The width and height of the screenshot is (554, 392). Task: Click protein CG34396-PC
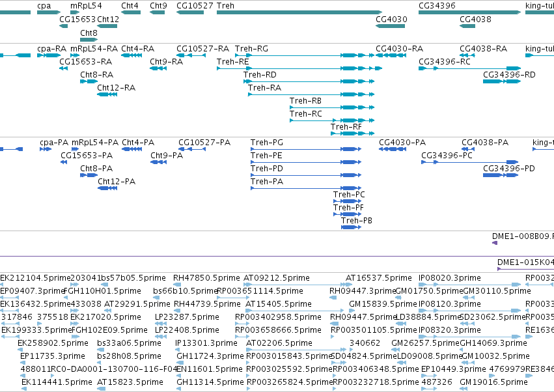pos(470,162)
